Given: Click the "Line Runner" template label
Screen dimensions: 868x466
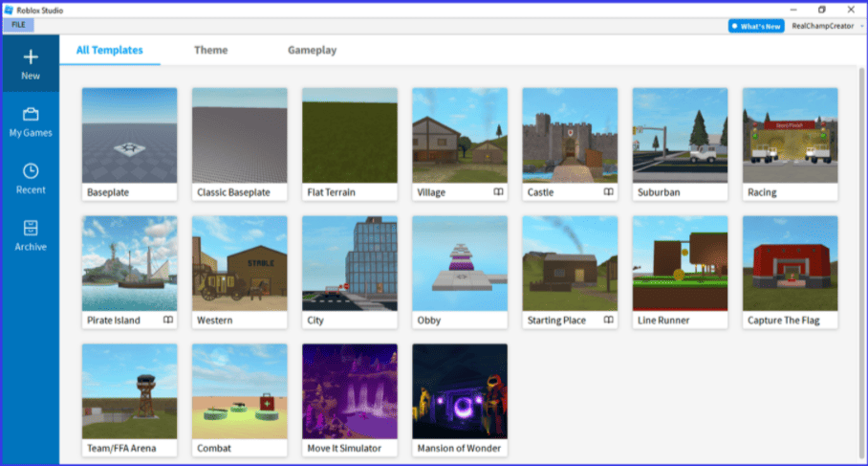Looking at the screenshot, I should (663, 321).
